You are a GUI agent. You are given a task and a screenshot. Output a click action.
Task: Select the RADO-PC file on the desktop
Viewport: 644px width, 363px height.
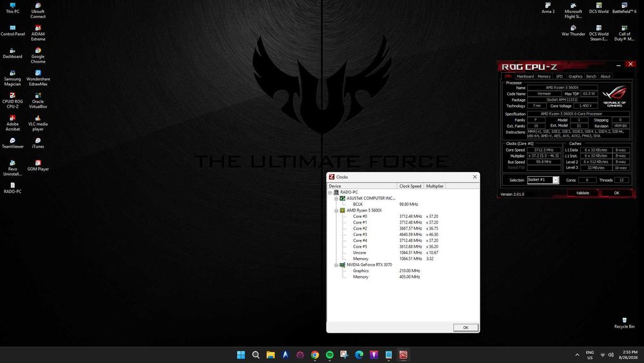pyautogui.click(x=13, y=188)
